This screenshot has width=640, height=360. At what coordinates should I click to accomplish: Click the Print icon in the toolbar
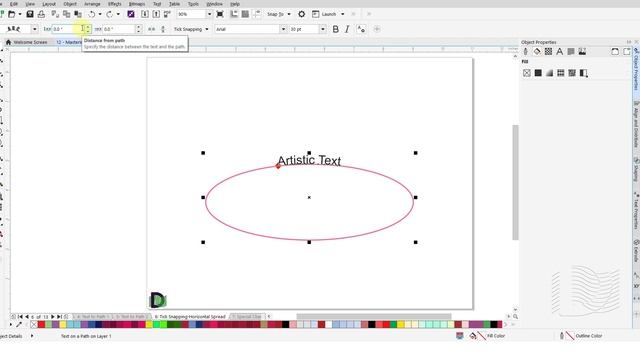coord(41,14)
